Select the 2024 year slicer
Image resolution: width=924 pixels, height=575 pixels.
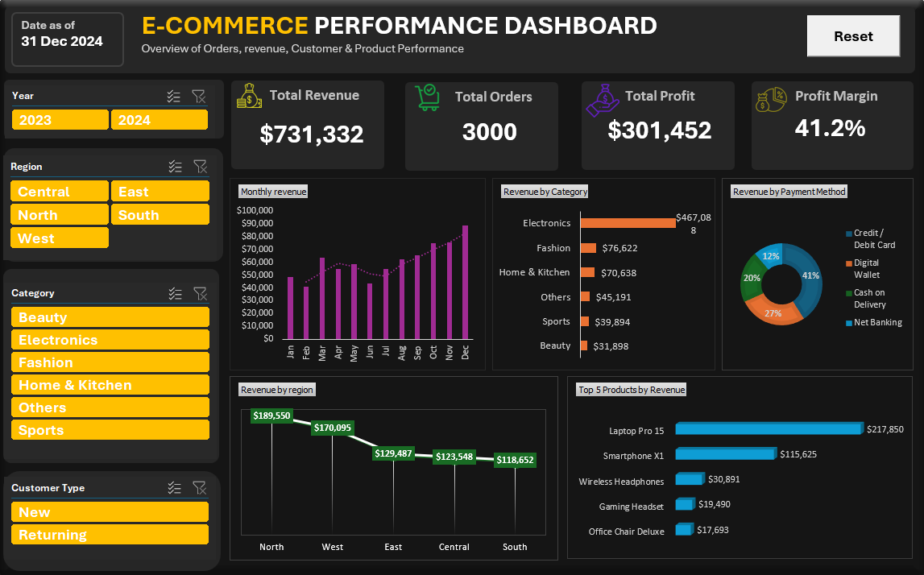coord(160,120)
